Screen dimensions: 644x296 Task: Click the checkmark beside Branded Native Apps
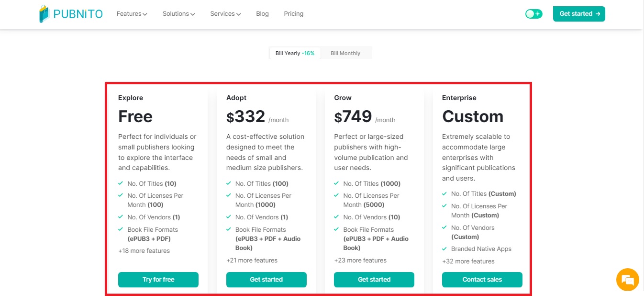444,249
